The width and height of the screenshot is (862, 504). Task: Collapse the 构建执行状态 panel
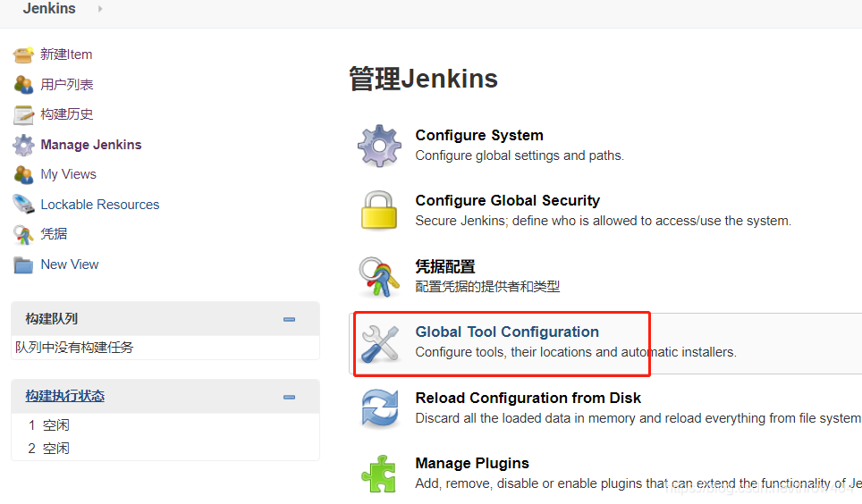pyautogui.click(x=289, y=397)
